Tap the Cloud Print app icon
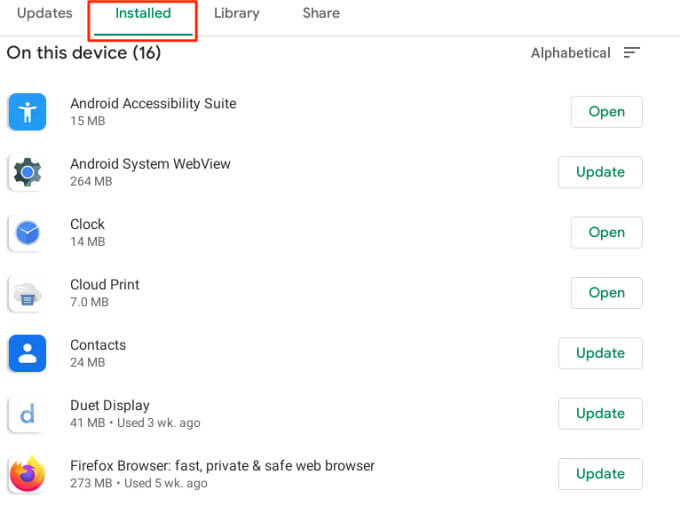The width and height of the screenshot is (680, 506). (x=27, y=293)
